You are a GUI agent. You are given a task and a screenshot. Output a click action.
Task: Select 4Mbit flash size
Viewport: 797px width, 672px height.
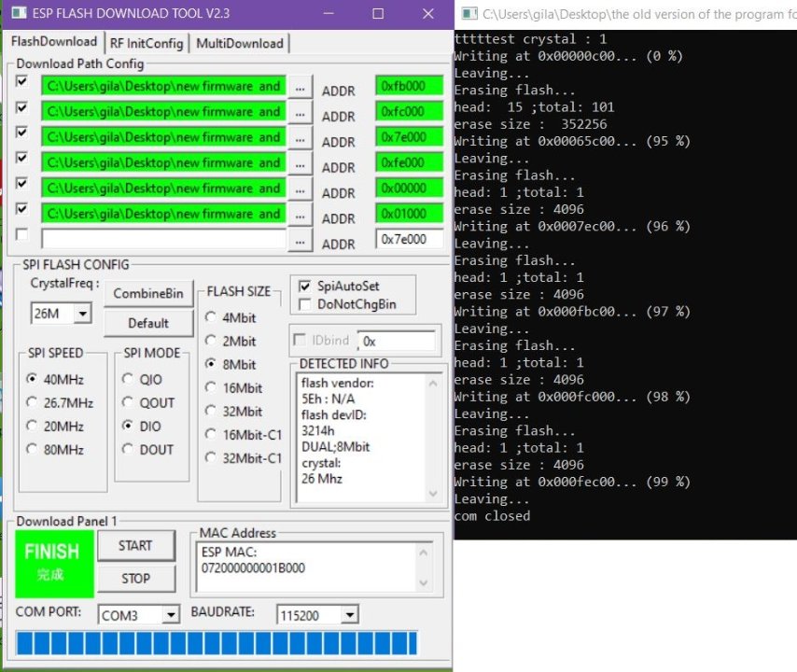coord(231,317)
